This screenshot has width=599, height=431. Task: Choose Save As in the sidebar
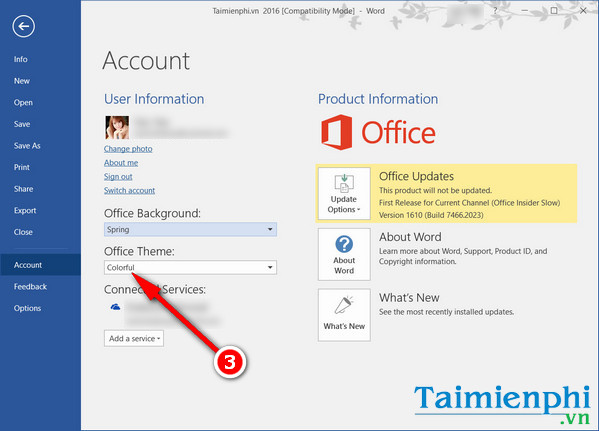(x=27, y=146)
